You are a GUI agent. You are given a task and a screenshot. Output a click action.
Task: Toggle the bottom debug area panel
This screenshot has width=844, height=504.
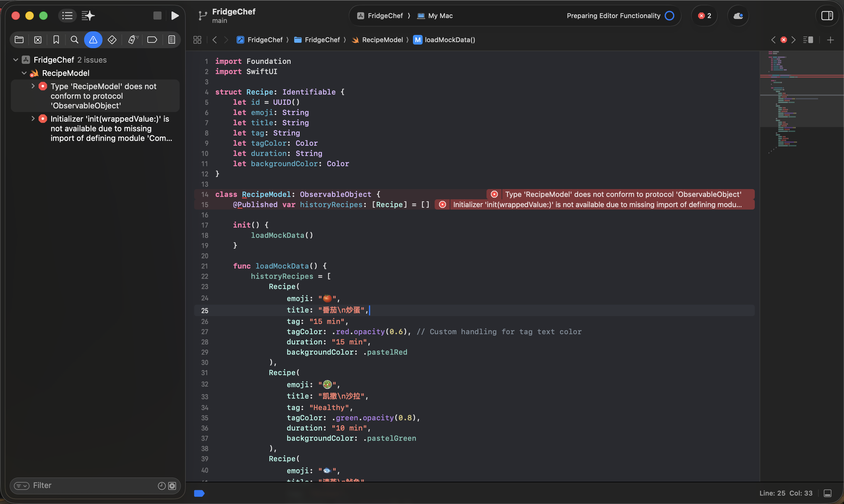828,493
